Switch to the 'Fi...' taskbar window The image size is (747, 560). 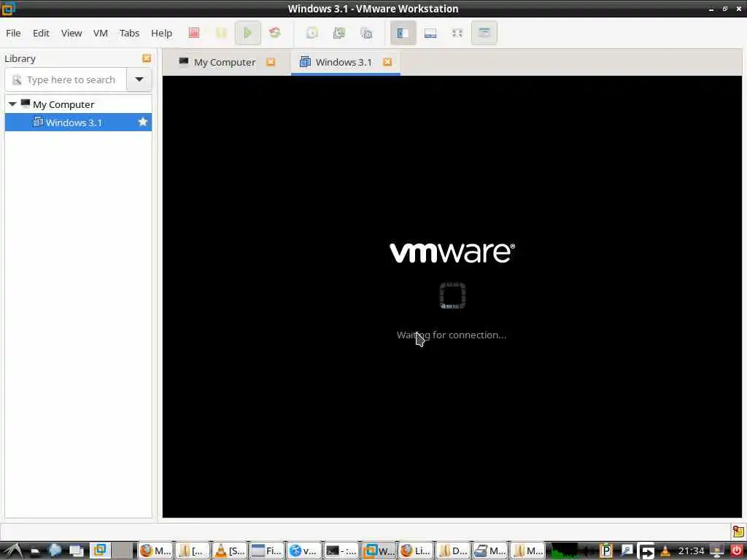[x=267, y=551]
